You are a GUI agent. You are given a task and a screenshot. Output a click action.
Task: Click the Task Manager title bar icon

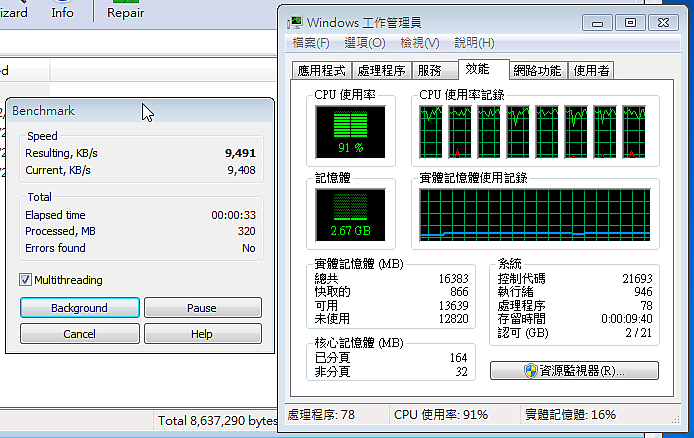click(x=294, y=23)
